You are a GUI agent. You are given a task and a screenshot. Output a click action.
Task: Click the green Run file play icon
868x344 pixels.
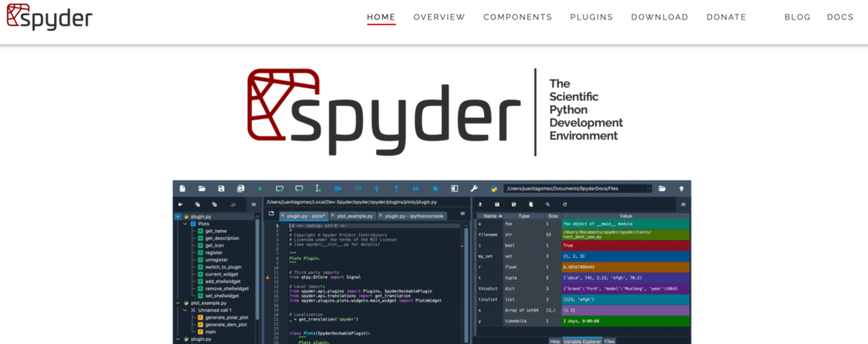260,189
